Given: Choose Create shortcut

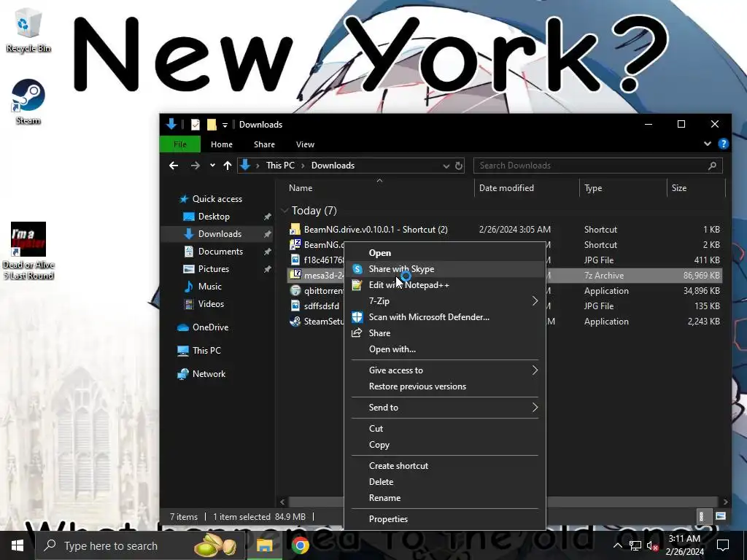Looking at the screenshot, I should click(x=398, y=466).
